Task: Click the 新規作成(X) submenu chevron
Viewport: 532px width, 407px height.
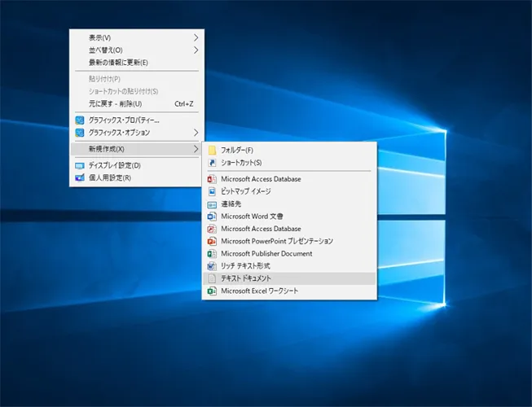Action: coord(196,149)
